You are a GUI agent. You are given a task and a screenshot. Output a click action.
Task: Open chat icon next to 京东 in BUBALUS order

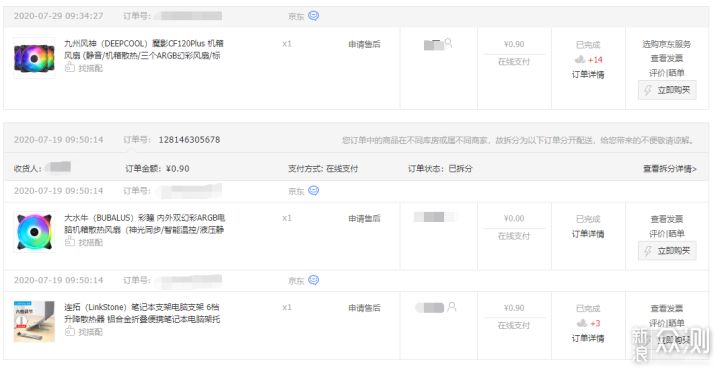click(x=313, y=191)
